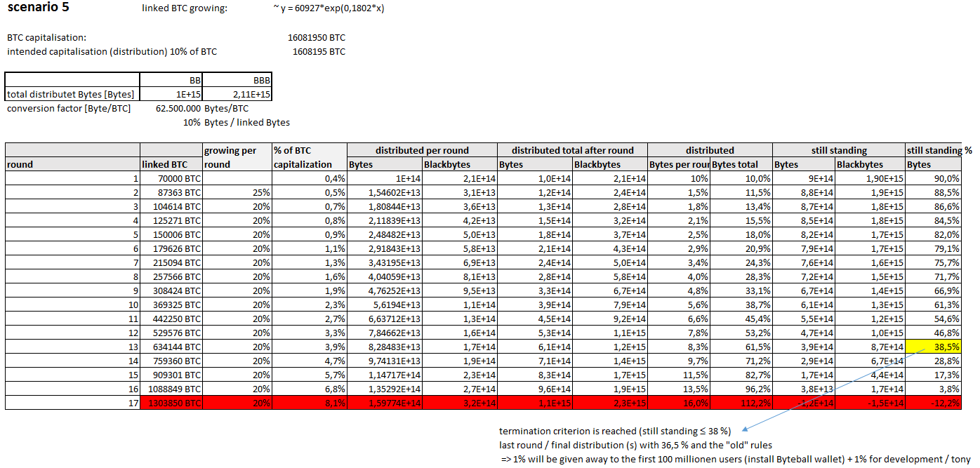
Task: Click the 179626 BTC cell
Action: (171, 248)
